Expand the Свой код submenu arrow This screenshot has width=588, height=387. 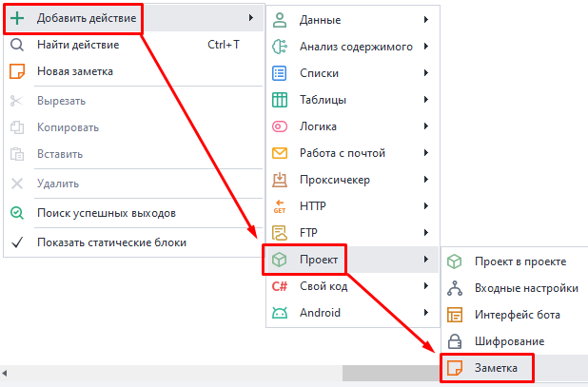click(426, 286)
